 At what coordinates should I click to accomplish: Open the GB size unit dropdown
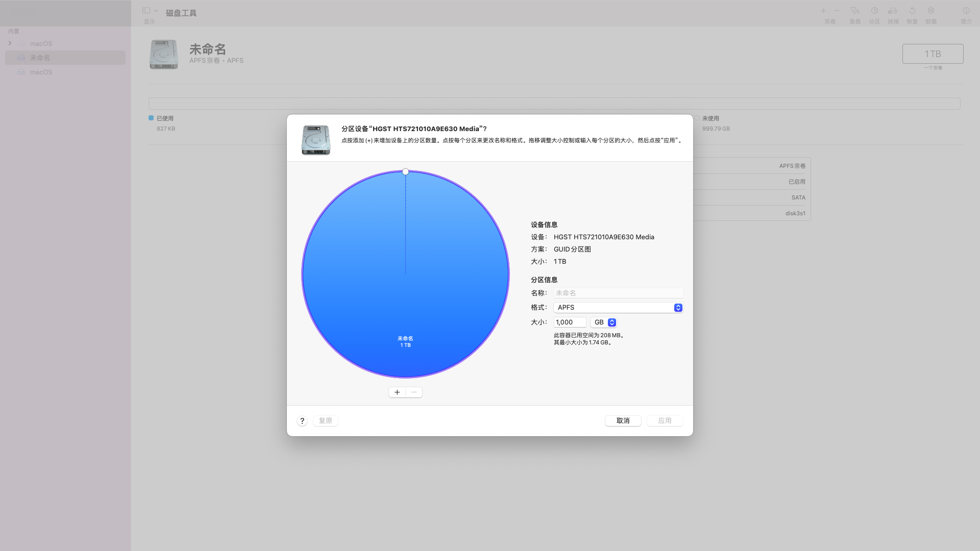coord(604,322)
